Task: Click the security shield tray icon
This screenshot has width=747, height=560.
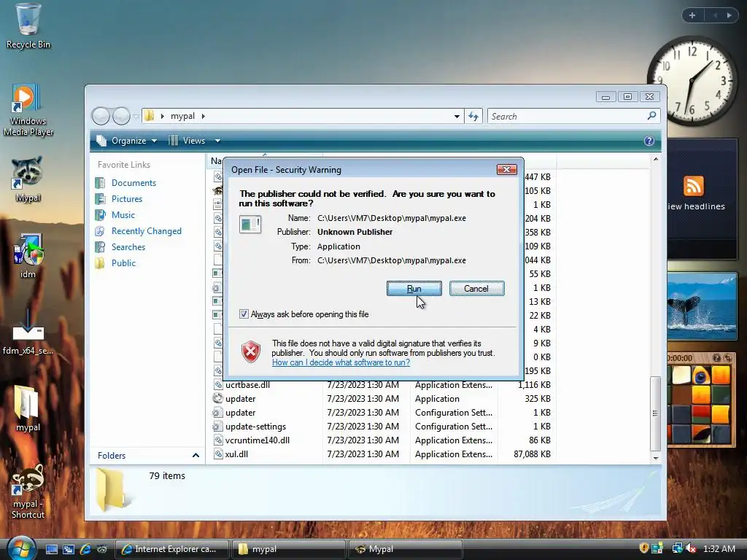Action: point(643,548)
